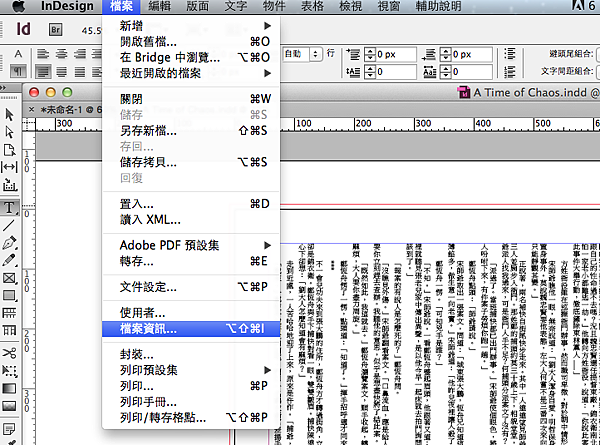
Task: Choose 另存新檔... menu item
Action: click(x=191, y=130)
